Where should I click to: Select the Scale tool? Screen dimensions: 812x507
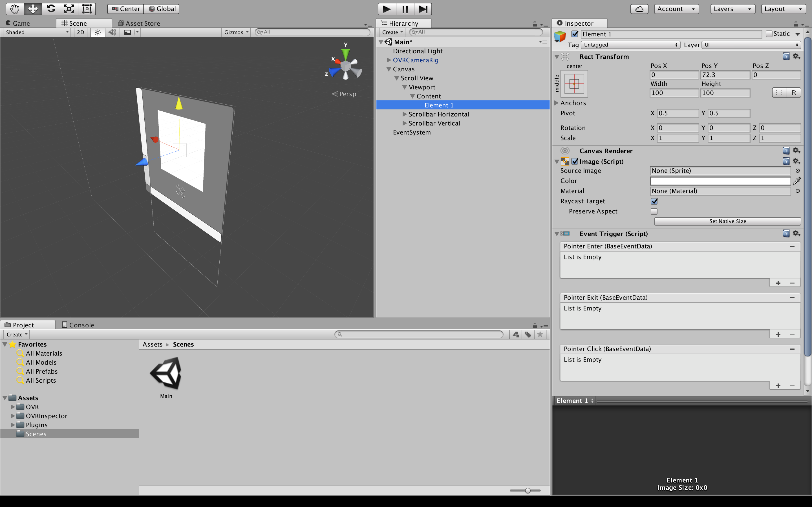click(x=69, y=9)
